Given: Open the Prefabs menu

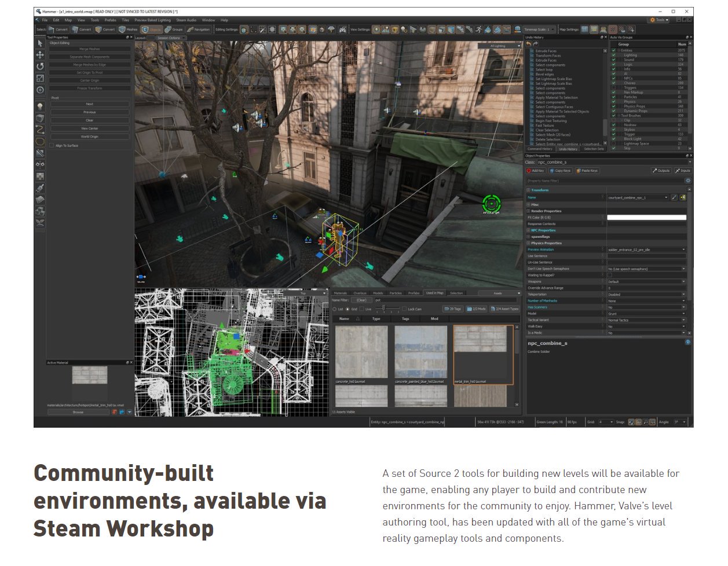Looking at the screenshot, I should tap(110, 20).
